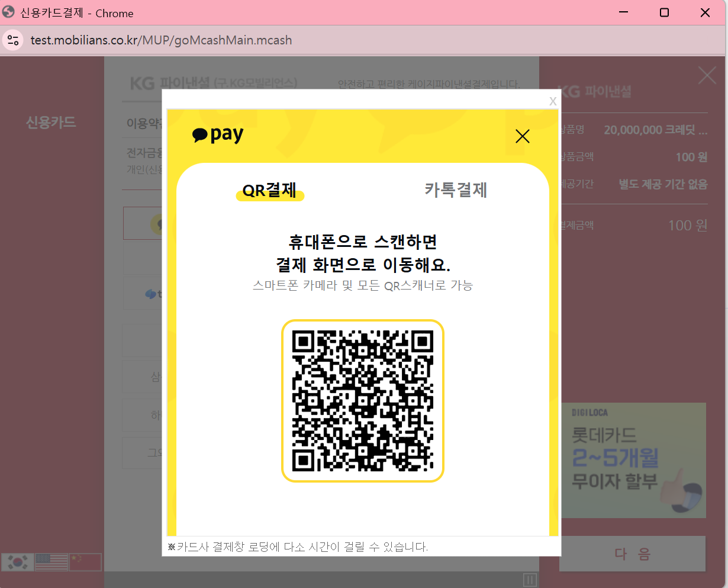The height and width of the screenshot is (588, 728).
Task: Click the text '결제 화면으로 이동해요.'
Action: click(x=363, y=264)
